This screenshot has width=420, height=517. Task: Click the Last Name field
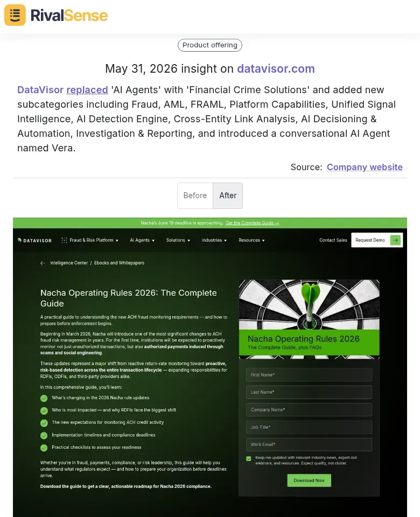[x=309, y=392]
